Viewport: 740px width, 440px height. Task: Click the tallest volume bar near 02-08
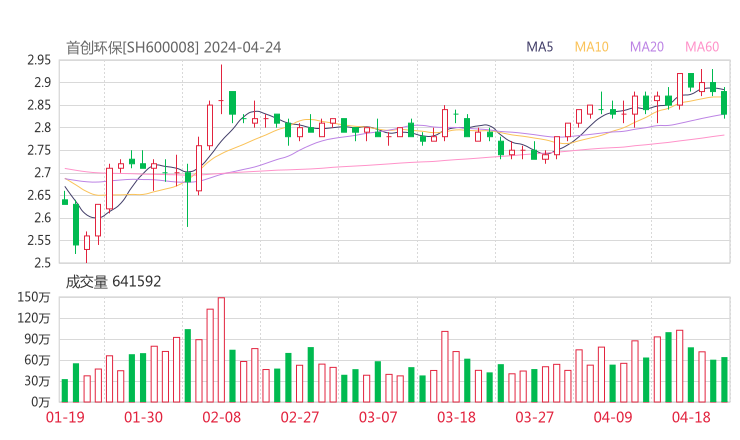coord(221,350)
